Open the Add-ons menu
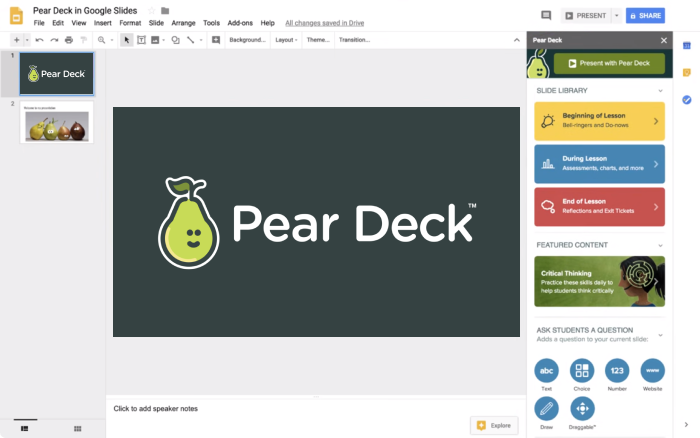700x438 pixels. click(240, 23)
